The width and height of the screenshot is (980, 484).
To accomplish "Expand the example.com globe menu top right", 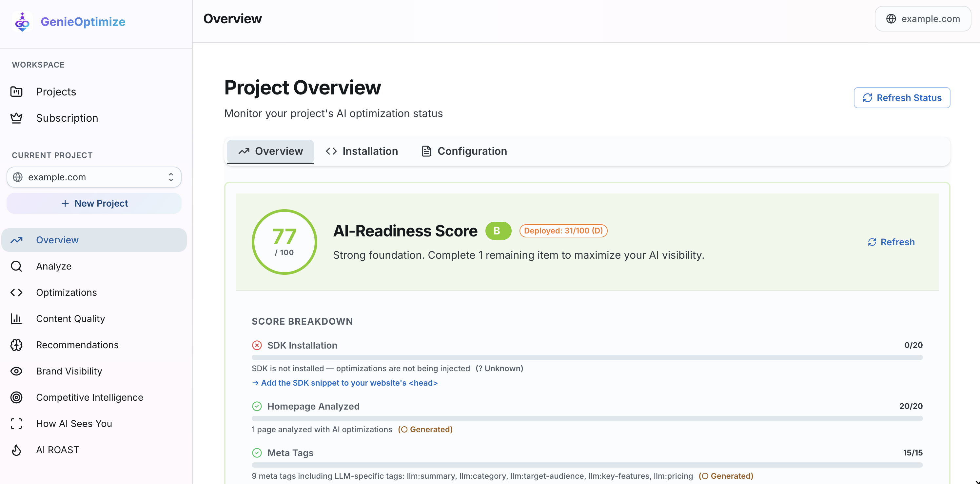I will (923, 18).
